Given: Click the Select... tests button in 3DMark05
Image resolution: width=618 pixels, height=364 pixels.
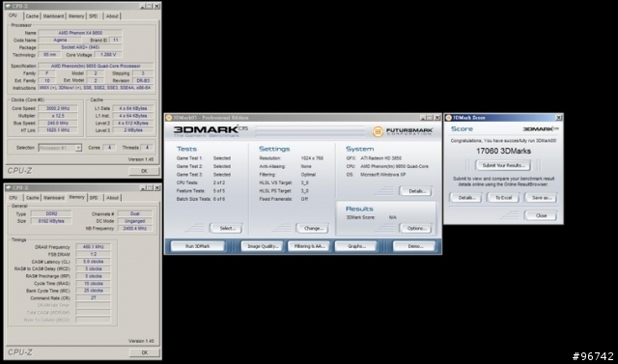Looking at the screenshot, I should click(x=226, y=229).
